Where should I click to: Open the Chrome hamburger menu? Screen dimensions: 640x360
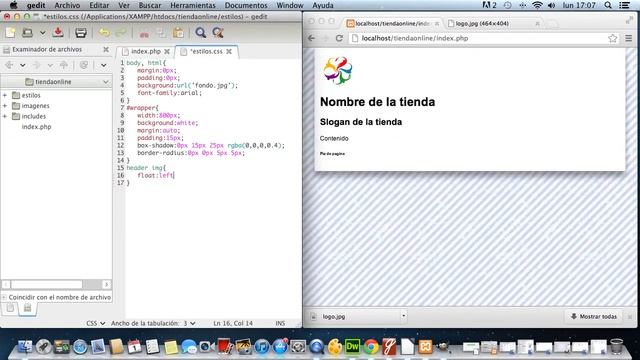point(629,38)
